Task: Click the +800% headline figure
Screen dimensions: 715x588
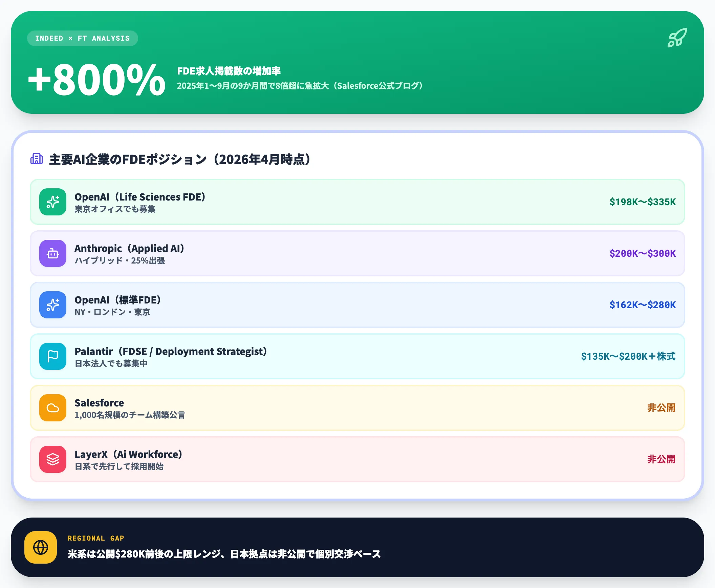Action: coord(96,80)
